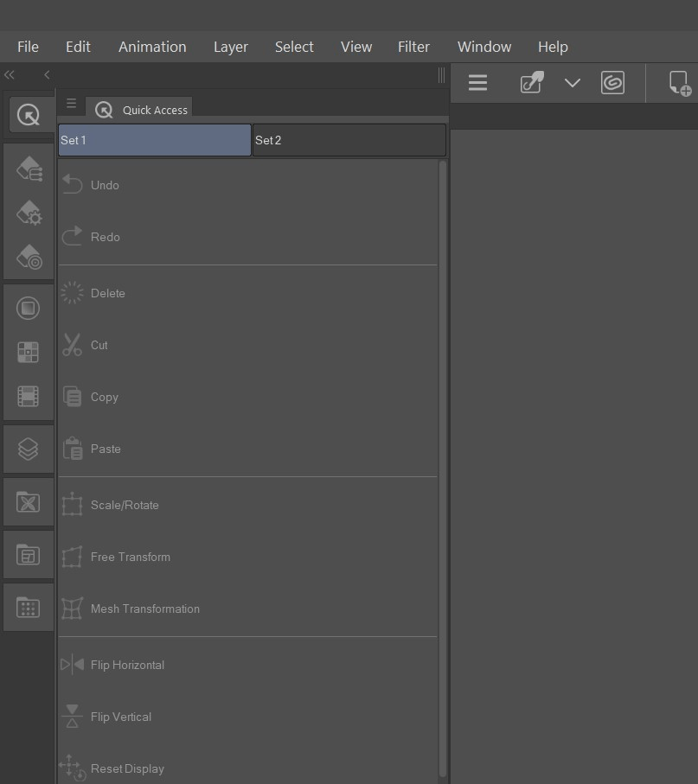This screenshot has width=698, height=784.
Task: Open Sub Tool palette icon in sidebar
Action: [29, 169]
